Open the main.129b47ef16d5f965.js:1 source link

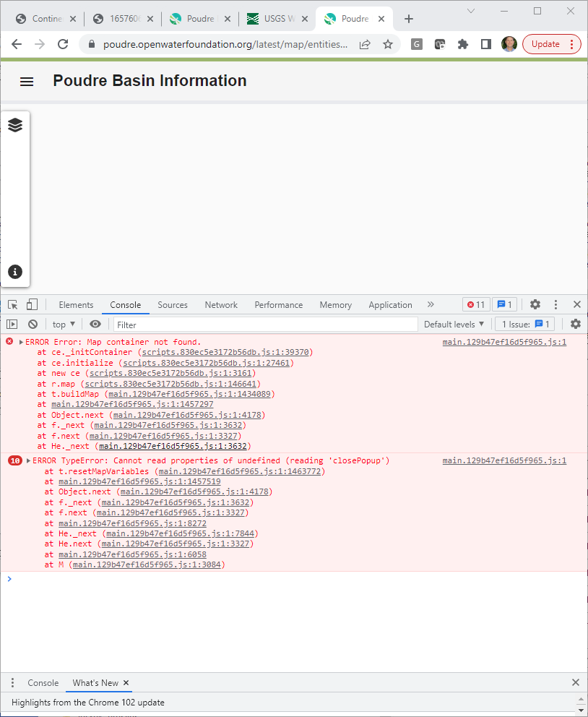(504, 342)
